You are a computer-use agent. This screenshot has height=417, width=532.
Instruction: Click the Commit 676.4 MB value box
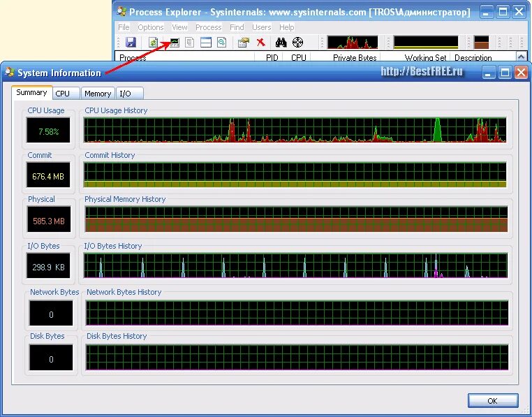(48, 175)
